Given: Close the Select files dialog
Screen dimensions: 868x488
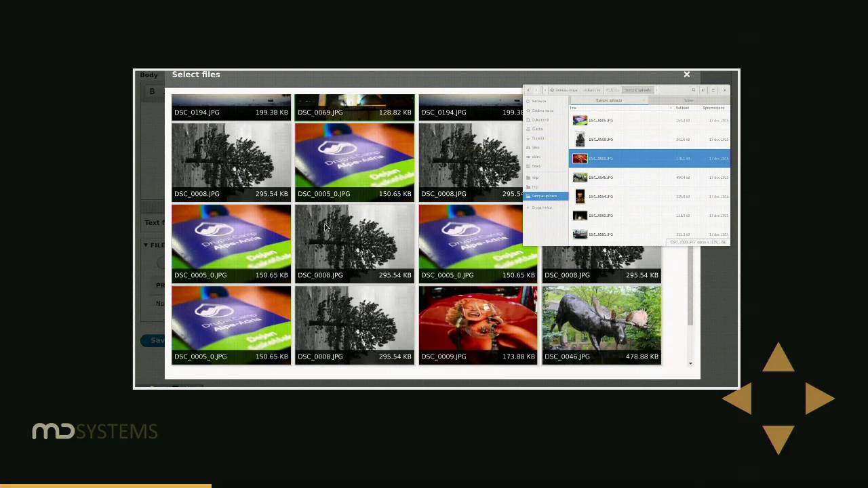Looking at the screenshot, I should click(686, 75).
